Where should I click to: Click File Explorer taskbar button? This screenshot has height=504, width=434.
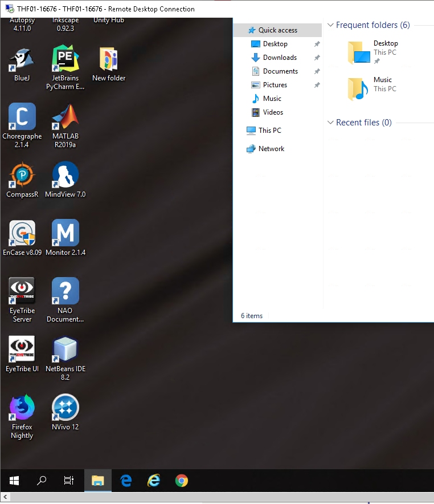click(98, 481)
